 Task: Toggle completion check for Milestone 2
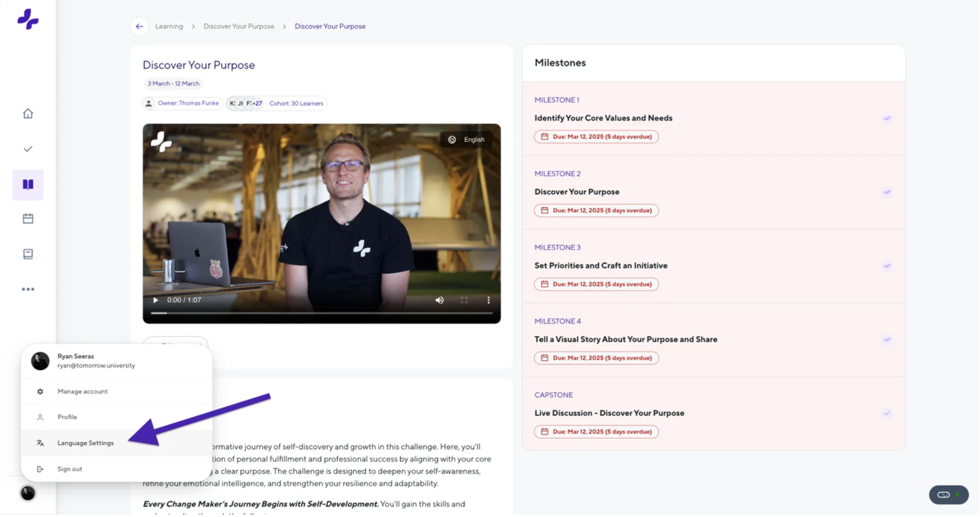887,192
